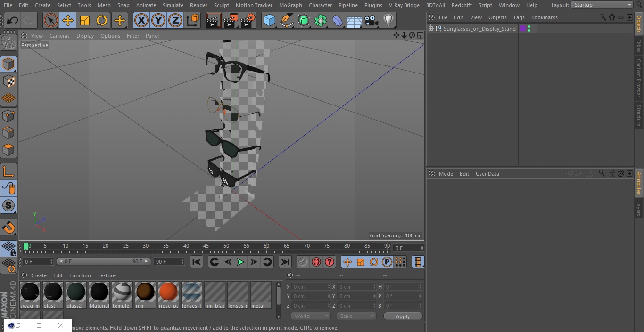Open Material manager Texture menu
The height and width of the screenshot is (332, 644).
click(x=106, y=275)
